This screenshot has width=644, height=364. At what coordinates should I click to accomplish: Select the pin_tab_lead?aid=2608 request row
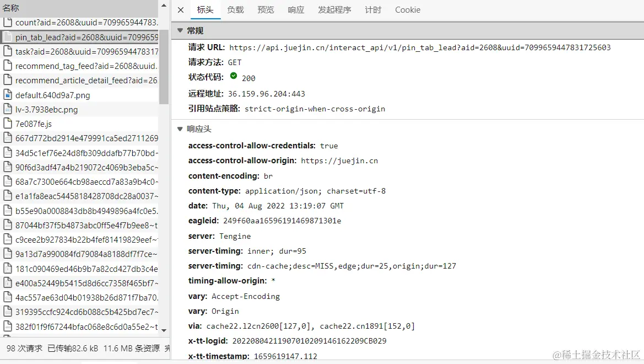coord(79,37)
